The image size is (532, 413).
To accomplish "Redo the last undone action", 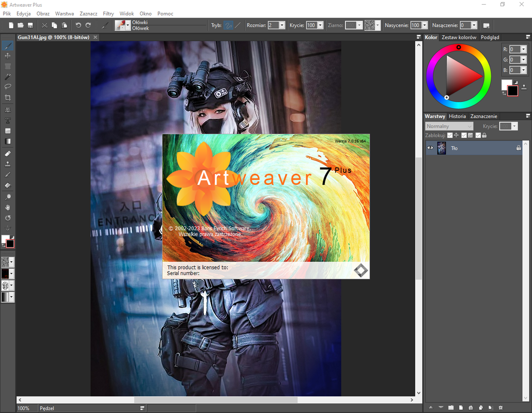I will pos(88,25).
